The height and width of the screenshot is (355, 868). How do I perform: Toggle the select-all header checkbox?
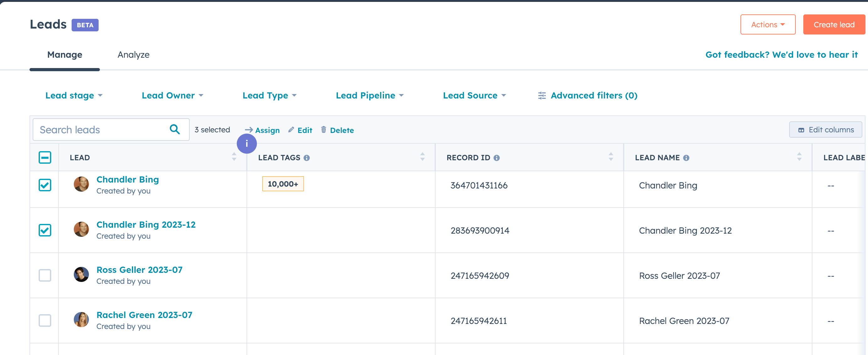(45, 157)
